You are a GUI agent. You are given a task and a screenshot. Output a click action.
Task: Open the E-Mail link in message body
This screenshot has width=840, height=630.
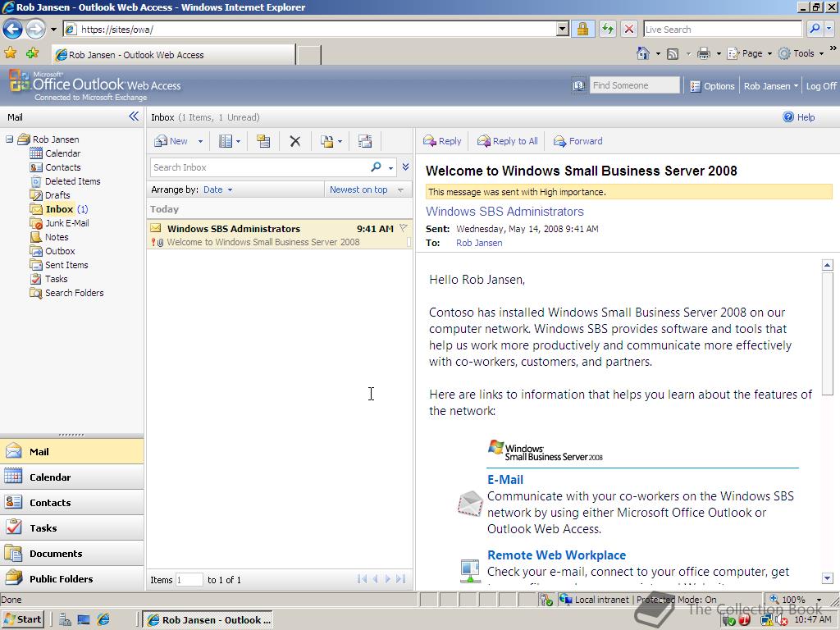point(505,479)
